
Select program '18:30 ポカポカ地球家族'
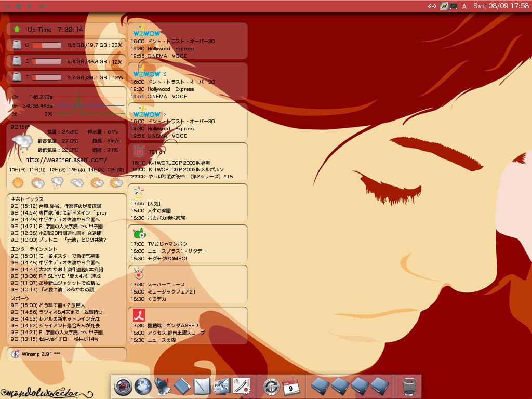click(x=158, y=218)
